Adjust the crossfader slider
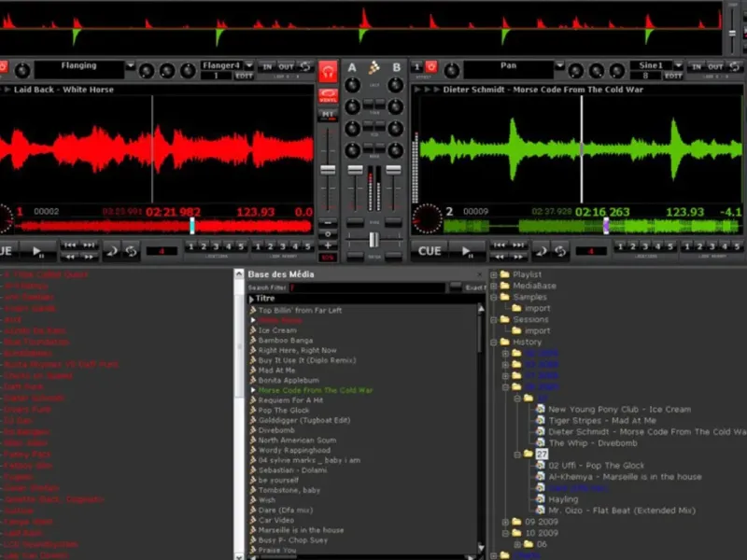 [x=374, y=240]
